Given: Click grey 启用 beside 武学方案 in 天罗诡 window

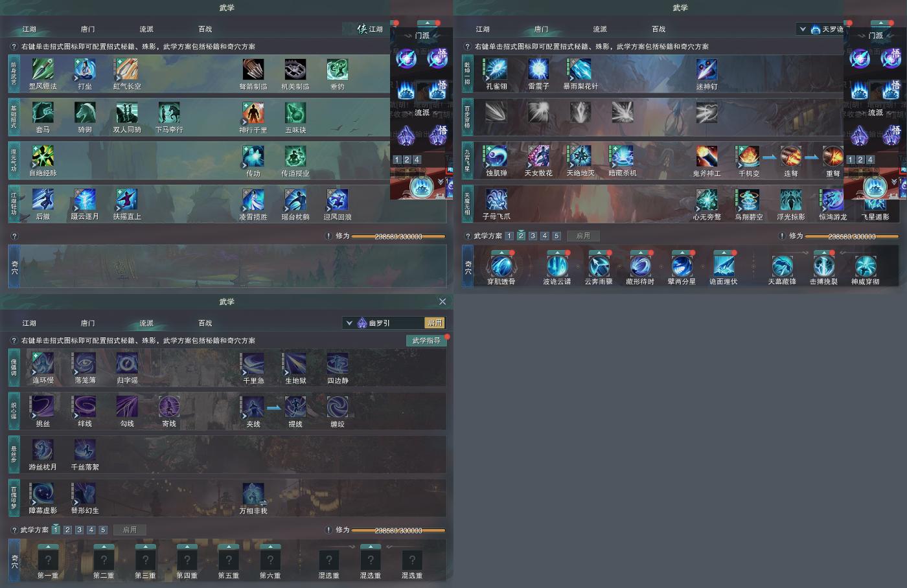Looking at the screenshot, I should [x=583, y=236].
